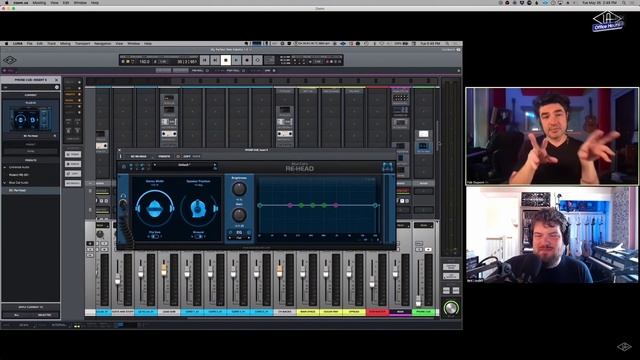Adjust the Bass knob
This screenshot has height=360, width=640.
(x=239, y=215)
